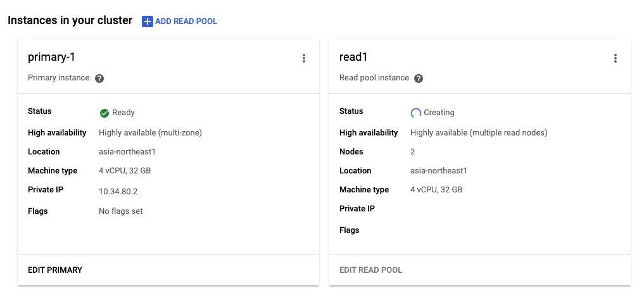Click the Flags label in read1 card
The image size is (644, 300).
click(350, 230)
